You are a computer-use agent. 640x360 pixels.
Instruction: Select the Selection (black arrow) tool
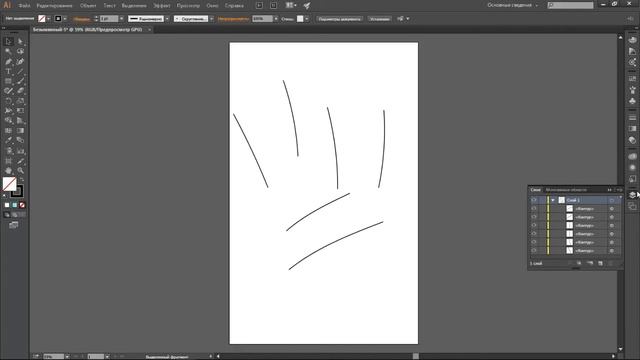pos(8,41)
